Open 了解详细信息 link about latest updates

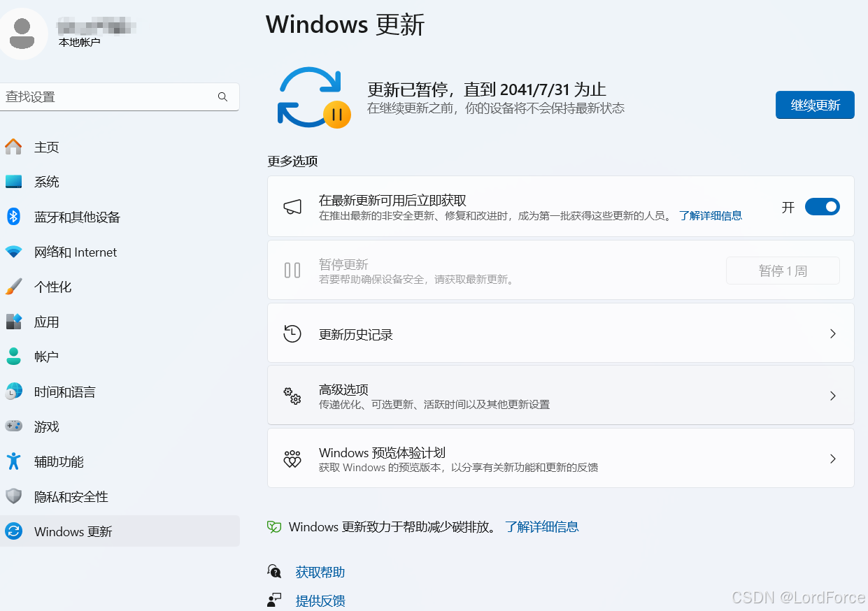pyautogui.click(x=711, y=216)
